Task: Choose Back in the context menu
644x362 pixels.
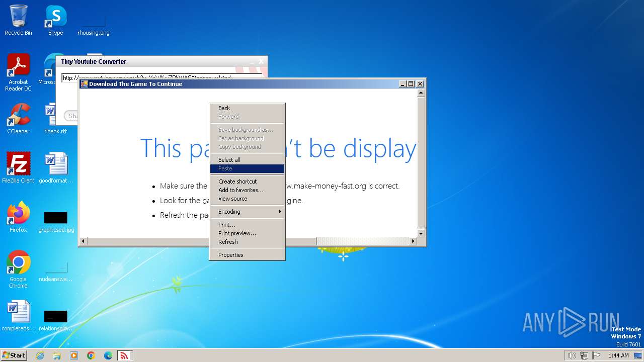Action: 247,108
